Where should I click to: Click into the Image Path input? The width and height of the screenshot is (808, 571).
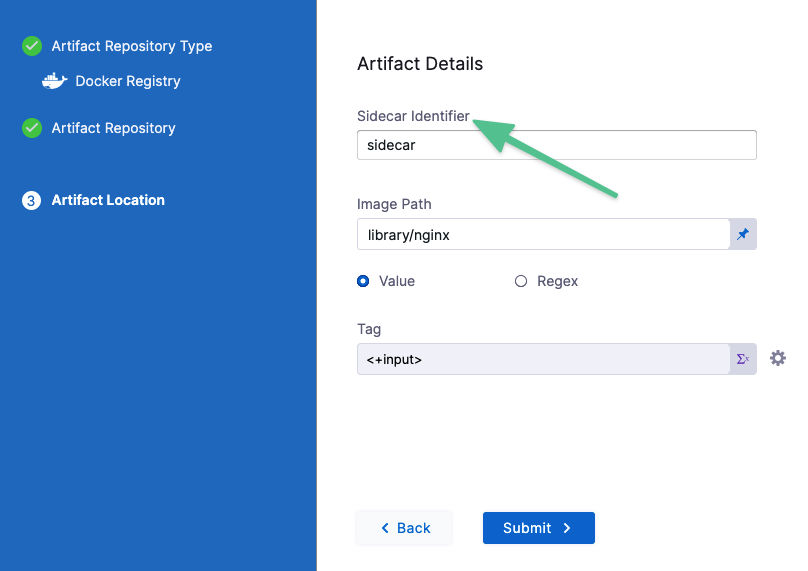542,234
